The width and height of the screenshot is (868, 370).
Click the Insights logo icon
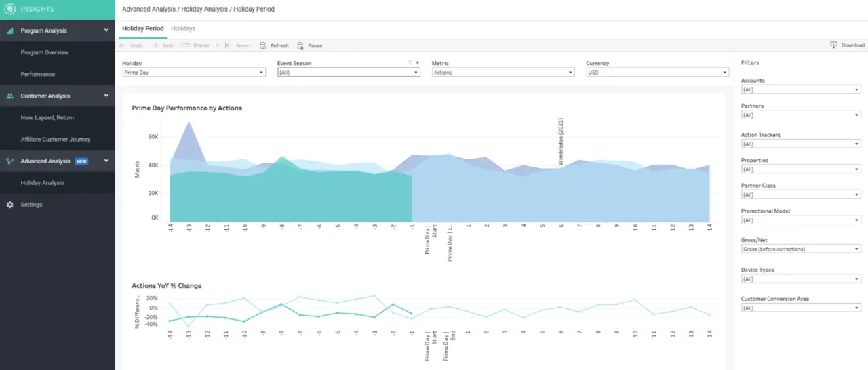point(9,9)
